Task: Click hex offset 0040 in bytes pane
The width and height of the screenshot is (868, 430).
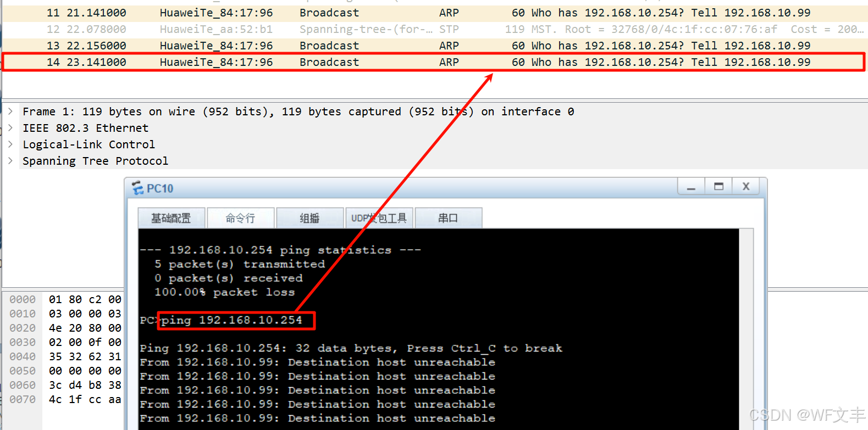Action: (x=23, y=356)
